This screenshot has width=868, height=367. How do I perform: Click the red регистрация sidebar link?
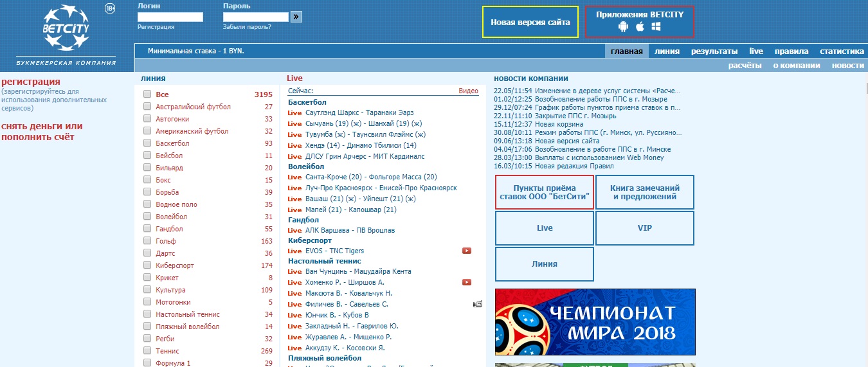click(31, 82)
